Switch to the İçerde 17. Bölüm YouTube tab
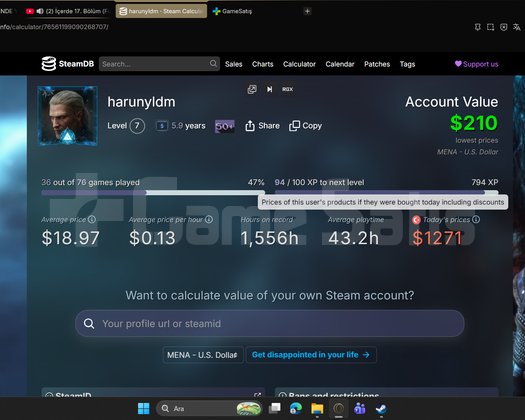The width and height of the screenshot is (525, 420). [x=67, y=11]
